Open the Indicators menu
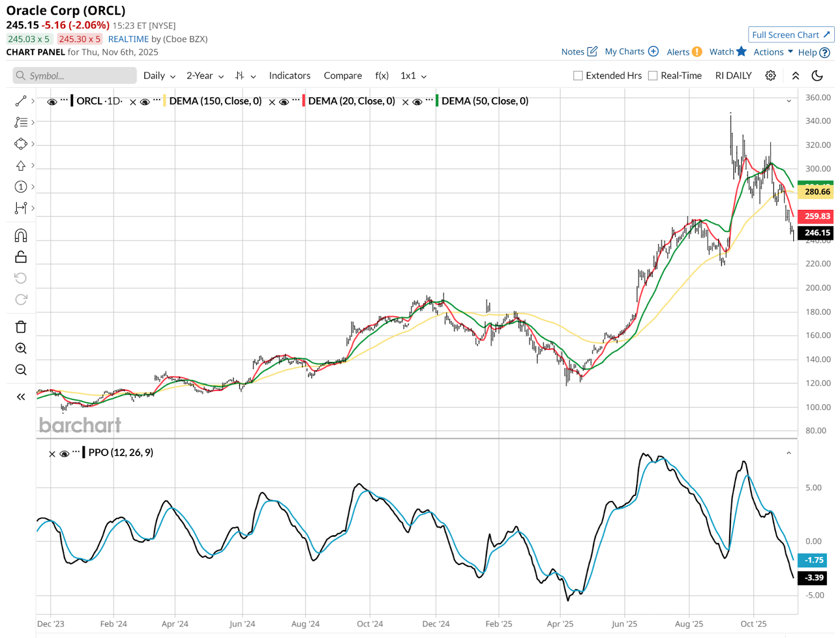 coord(289,76)
